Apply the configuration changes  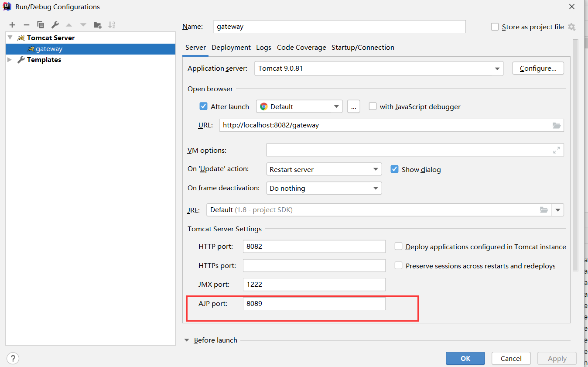click(x=557, y=358)
